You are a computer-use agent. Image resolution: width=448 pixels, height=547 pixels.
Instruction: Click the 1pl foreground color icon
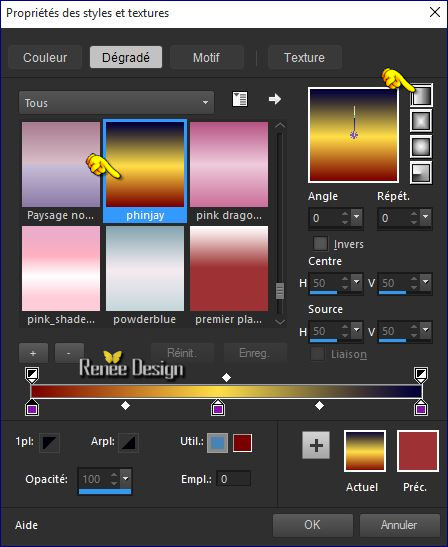[x=49, y=443]
